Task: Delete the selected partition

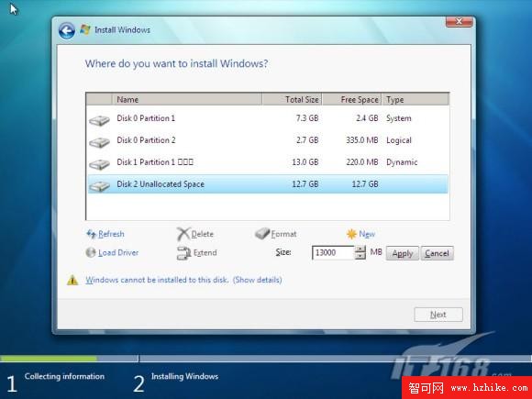Action: click(x=202, y=234)
